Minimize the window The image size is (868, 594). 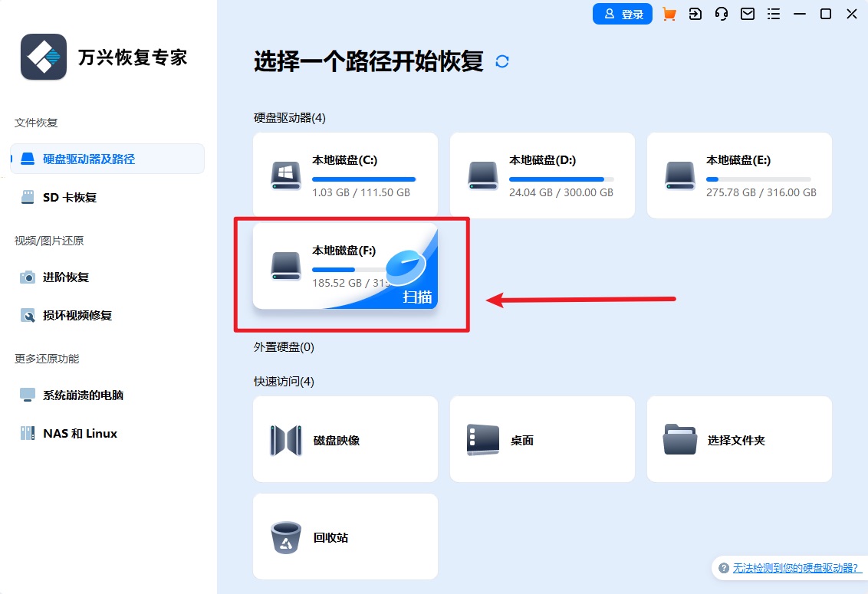799,14
